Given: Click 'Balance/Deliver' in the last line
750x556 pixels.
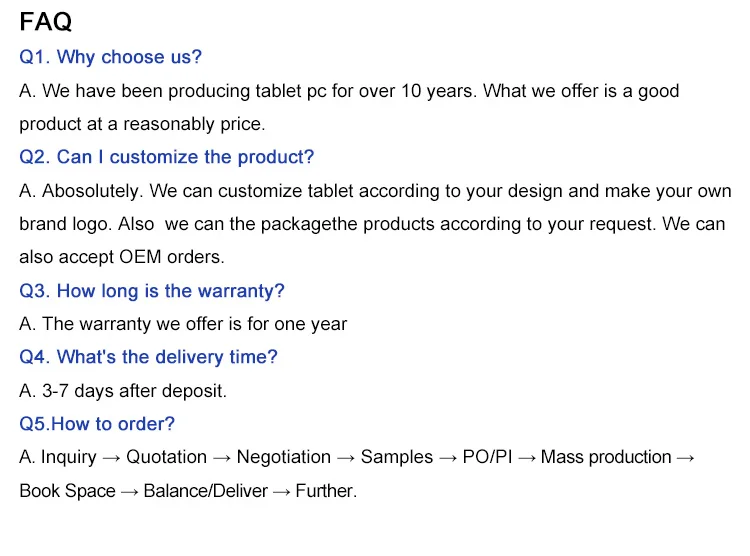Looking at the screenshot, I should tap(205, 491).
